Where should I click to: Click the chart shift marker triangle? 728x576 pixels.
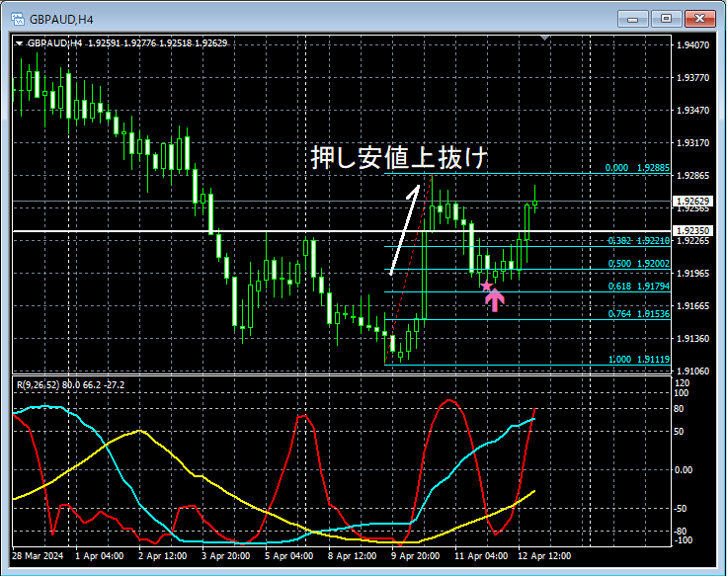(545, 38)
